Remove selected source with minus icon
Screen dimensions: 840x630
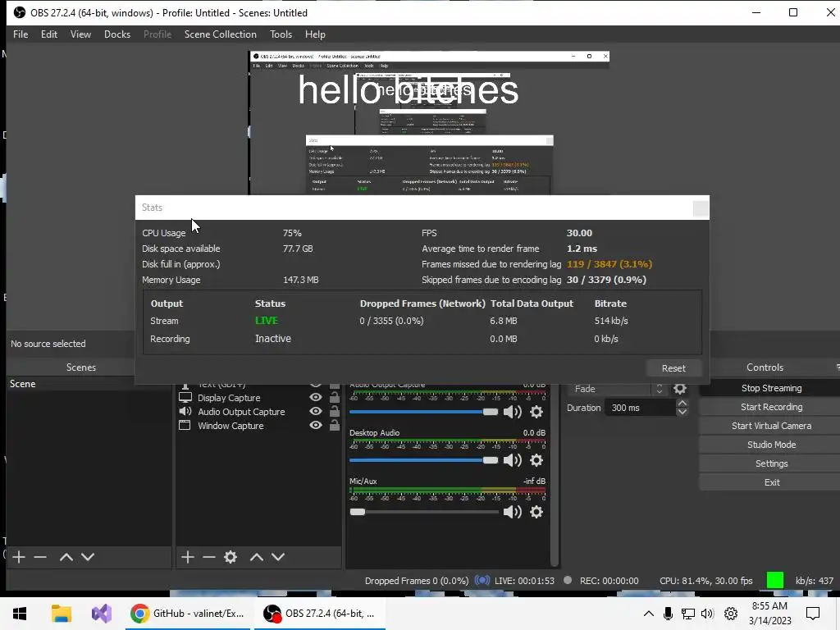click(x=209, y=557)
